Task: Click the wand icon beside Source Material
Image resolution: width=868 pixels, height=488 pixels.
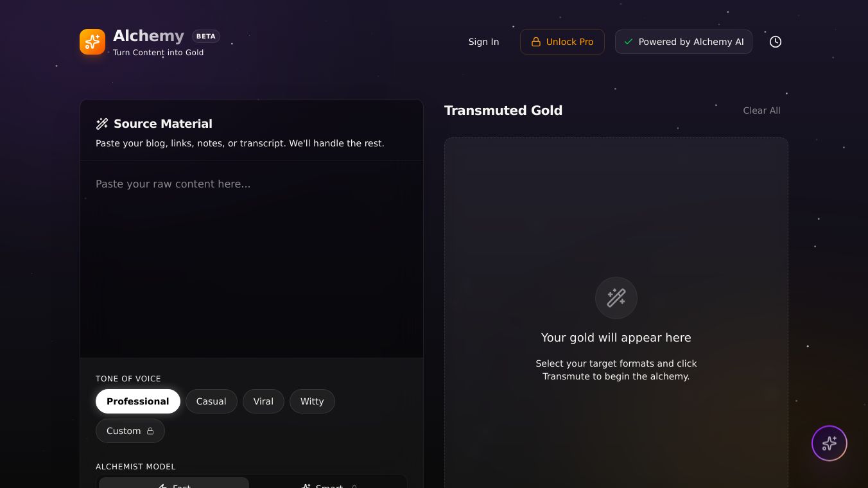Action: pyautogui.click(x=102, y=124)
